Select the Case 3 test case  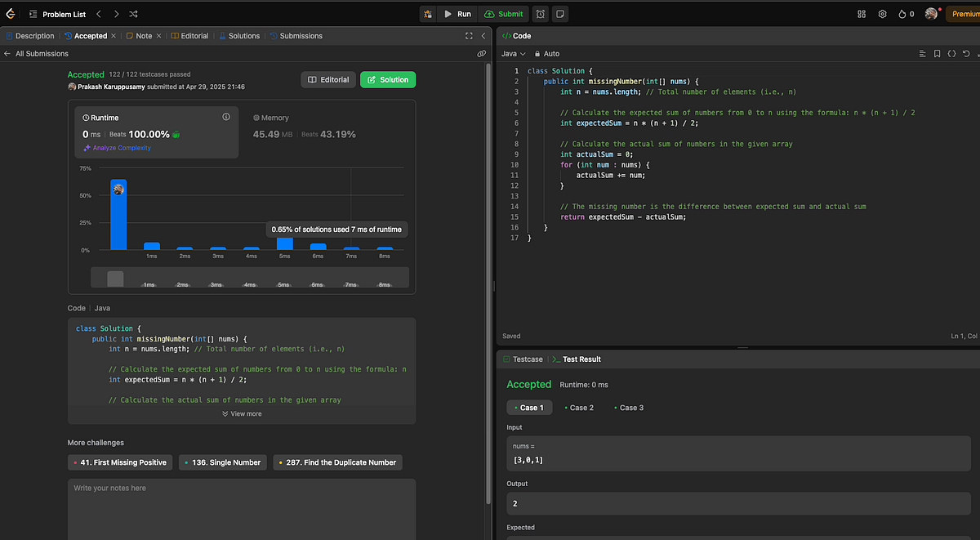(x=629, y=408)
